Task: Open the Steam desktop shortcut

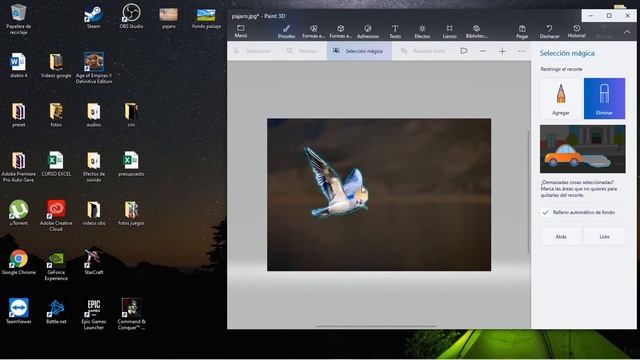Action: click(93, 16)
